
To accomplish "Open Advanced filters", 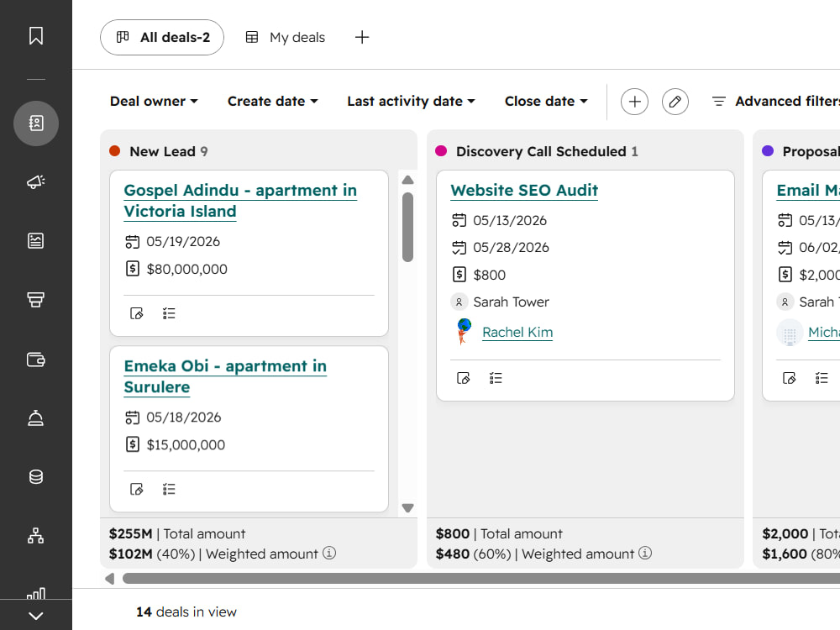I will pos(775,102).
